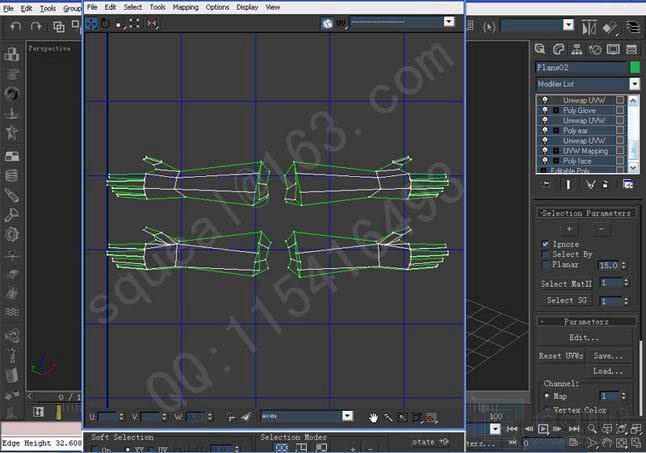Click the Plane02 object name field

tap(581, 67)
